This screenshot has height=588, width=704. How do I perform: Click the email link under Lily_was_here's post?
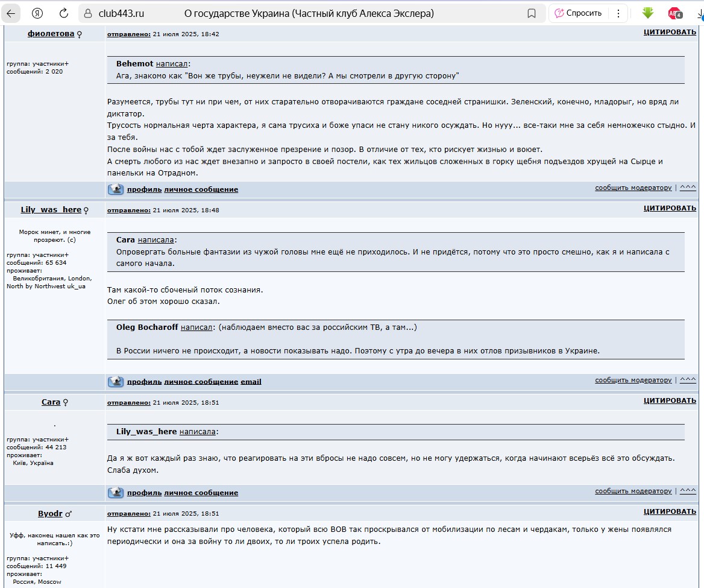251,382
